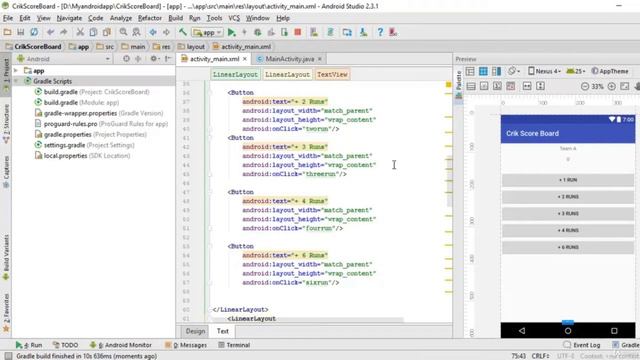Toggle the Captures side panel

[6, 171]
